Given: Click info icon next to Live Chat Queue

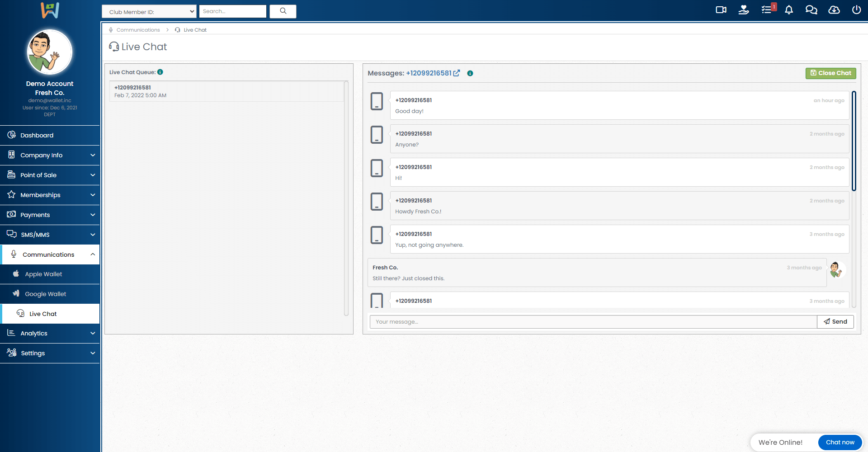Looking at the screenshot, I should (160, 72).
